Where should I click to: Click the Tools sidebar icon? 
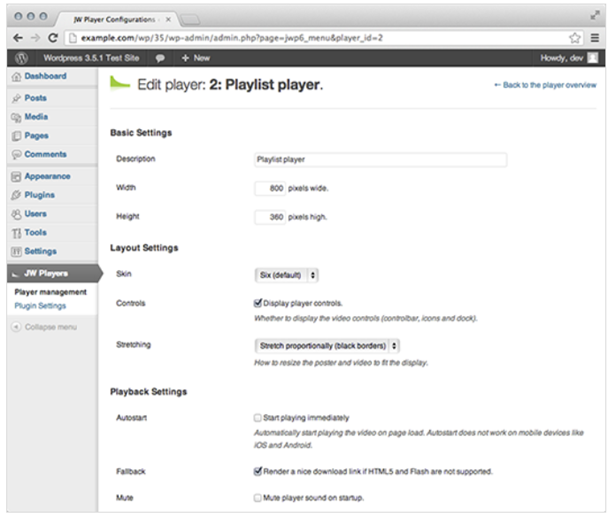(x=16, y=233)
